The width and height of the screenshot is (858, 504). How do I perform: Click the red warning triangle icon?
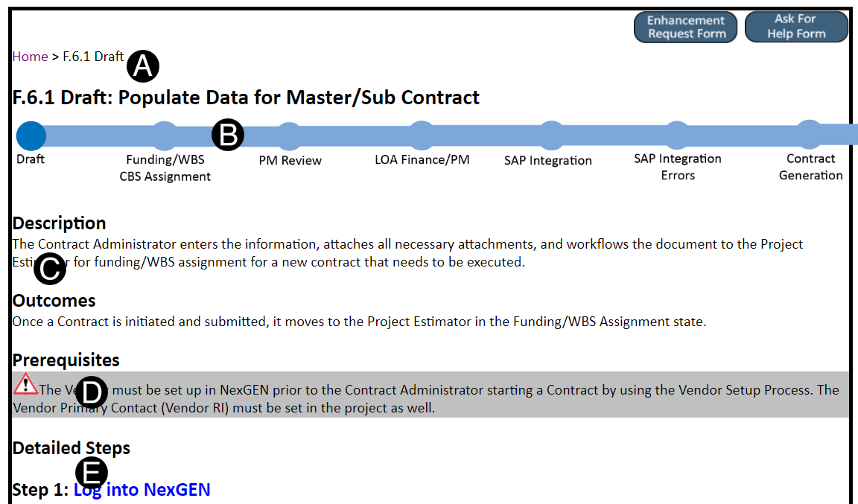25,384
